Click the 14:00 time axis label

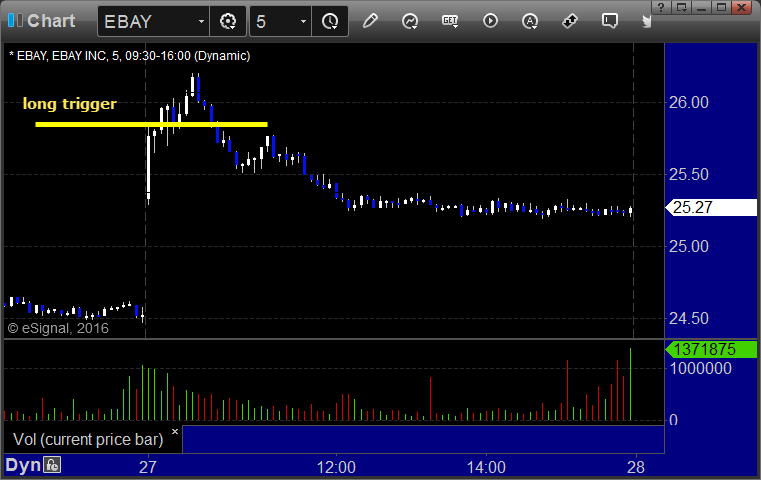486,467
